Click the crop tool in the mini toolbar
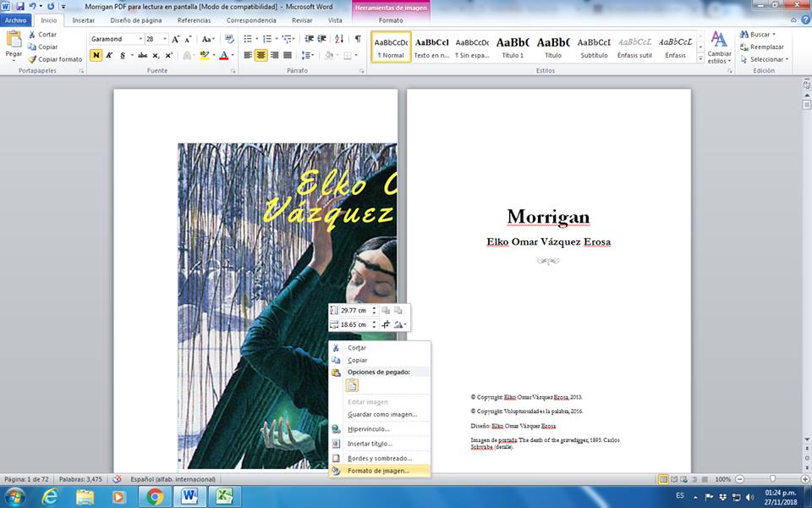 tap(386, 324)
